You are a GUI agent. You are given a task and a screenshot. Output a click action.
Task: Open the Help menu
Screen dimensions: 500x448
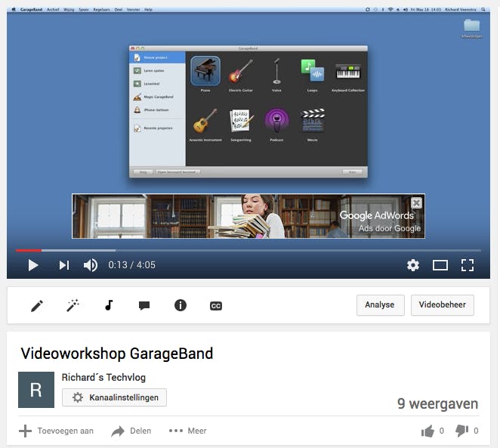(x=148, y=10)
